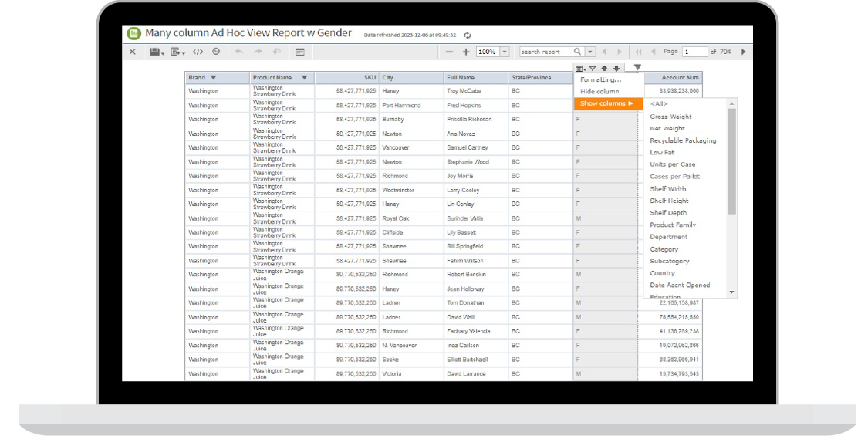
Task: Select the Account Num column header
Action: (673, 78)
